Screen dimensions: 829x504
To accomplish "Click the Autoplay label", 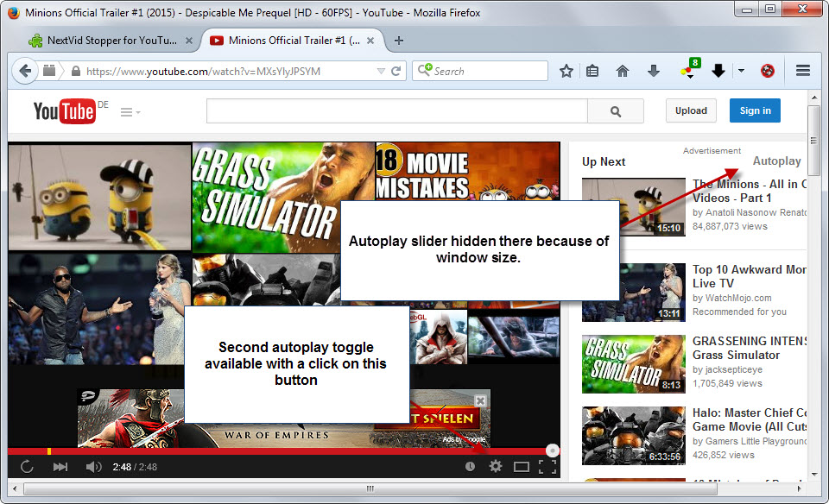I will tap(776, 161).
